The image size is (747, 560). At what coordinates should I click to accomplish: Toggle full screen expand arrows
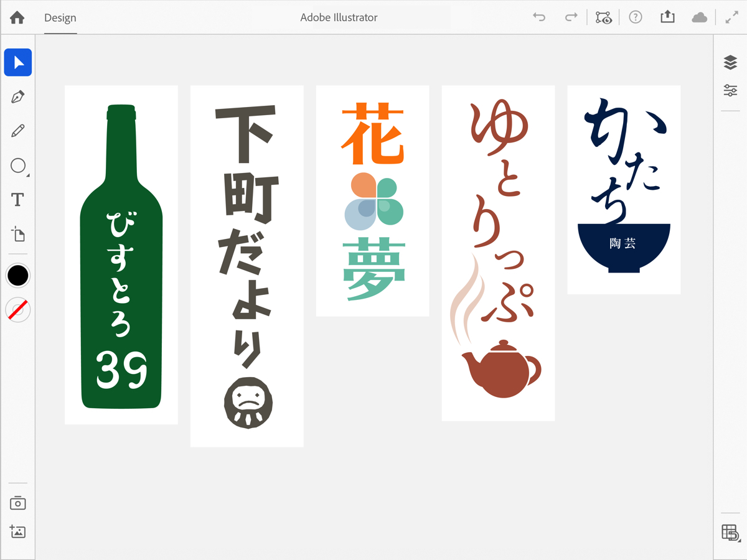732,17
